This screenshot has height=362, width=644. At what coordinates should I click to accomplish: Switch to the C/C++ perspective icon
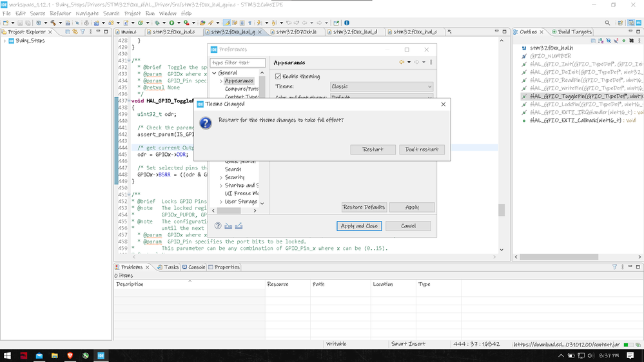coord(631,23)
